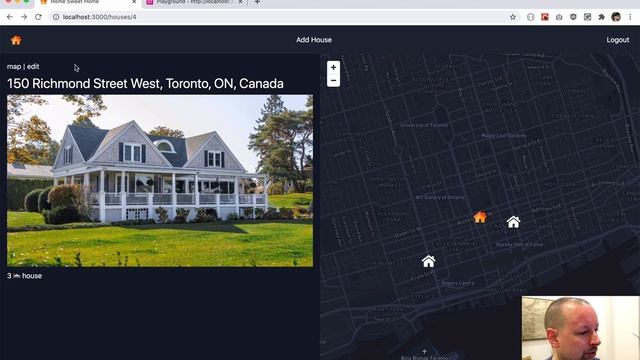Open the Chrome three-dot menu
Viewport: 640px width, 360px height.
[630, 17]
